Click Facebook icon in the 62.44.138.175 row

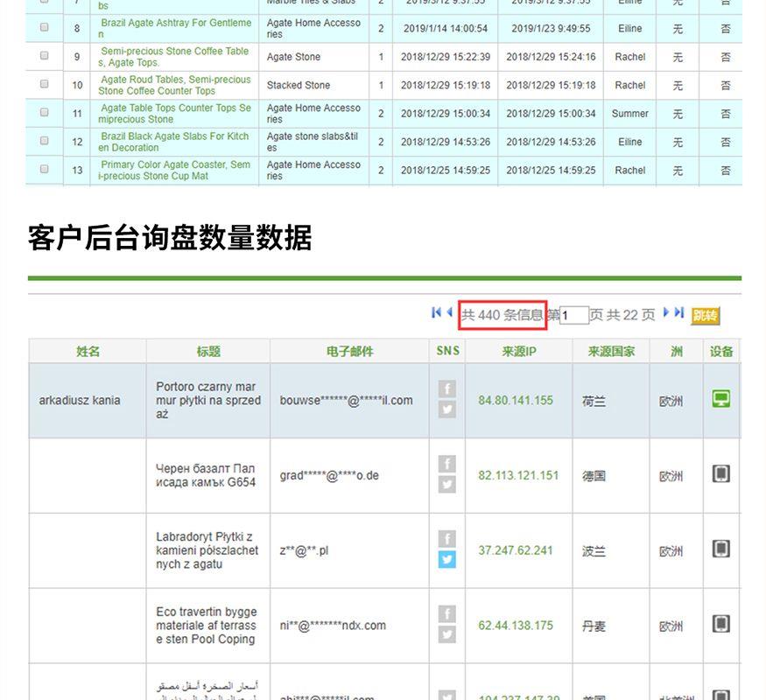446,614
